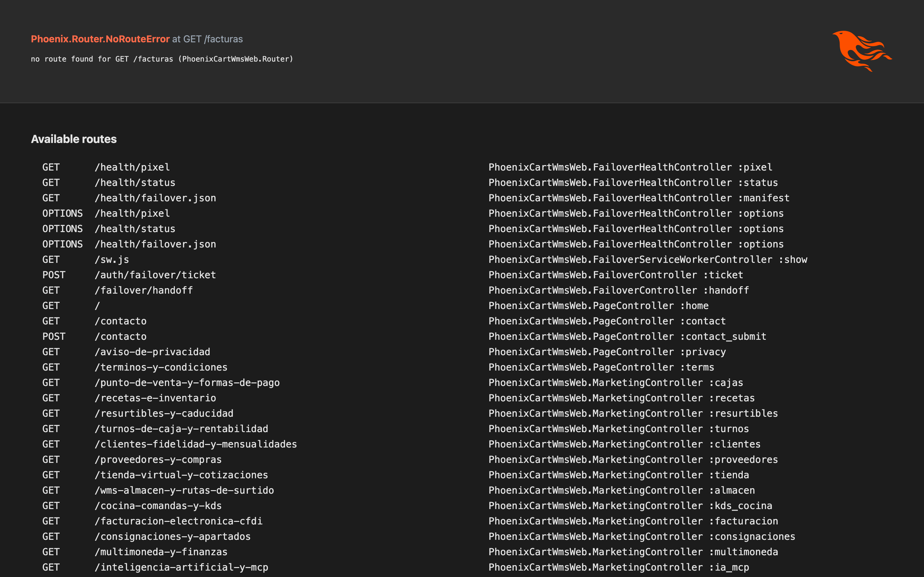Image resolution: width=924 pixels, height=577 pixels.
Task: Click the /terminos-y-condiciones route
Action: point(161,367)
